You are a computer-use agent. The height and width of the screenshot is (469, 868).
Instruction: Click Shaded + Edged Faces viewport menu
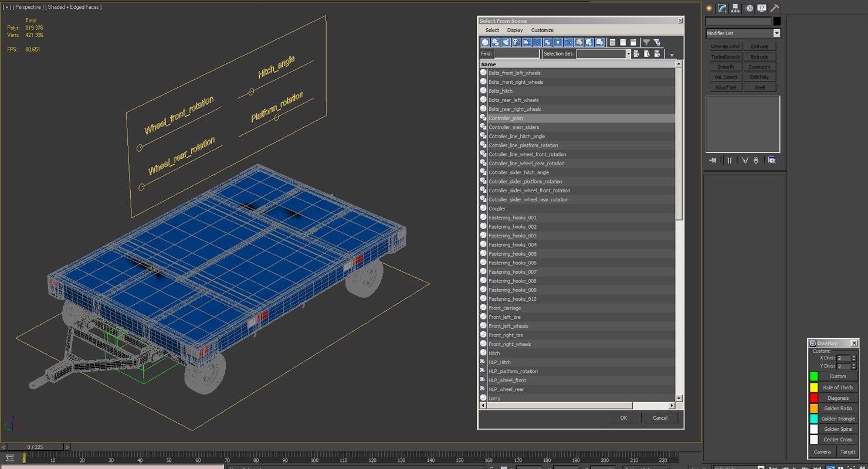click(x=73, y=7)
